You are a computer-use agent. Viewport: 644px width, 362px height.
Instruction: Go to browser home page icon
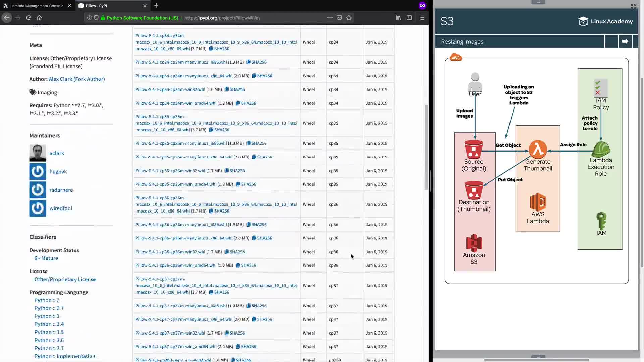(39, 18)
